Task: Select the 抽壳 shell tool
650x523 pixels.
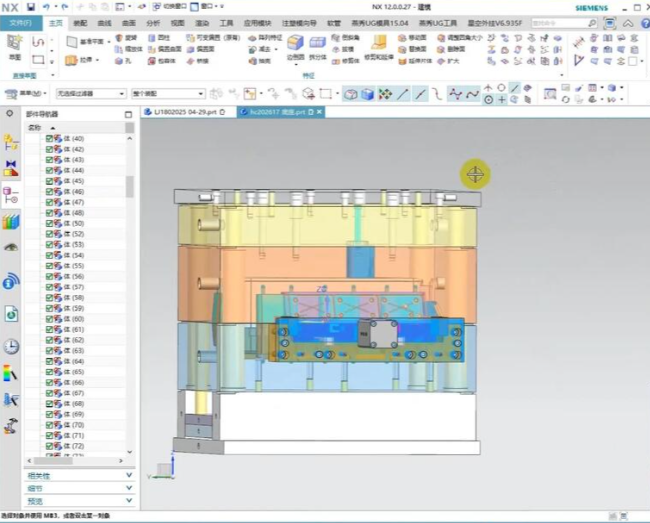Action: click(x=260, y=61)
